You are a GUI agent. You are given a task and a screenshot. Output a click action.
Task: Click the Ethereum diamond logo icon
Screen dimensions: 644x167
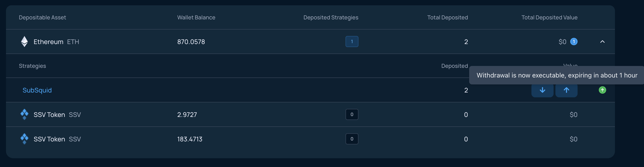24,42
